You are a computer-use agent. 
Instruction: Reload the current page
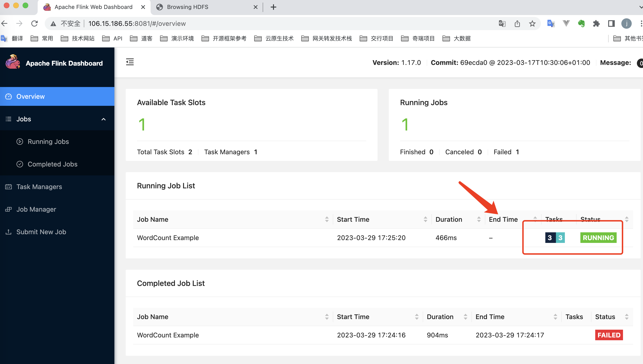pos(34,24)
